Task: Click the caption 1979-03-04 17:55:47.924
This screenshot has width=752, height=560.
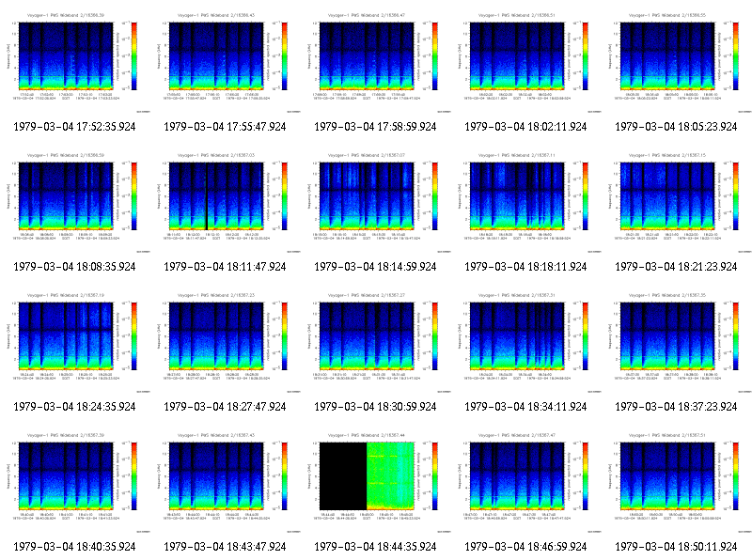Action: [225, 127]
